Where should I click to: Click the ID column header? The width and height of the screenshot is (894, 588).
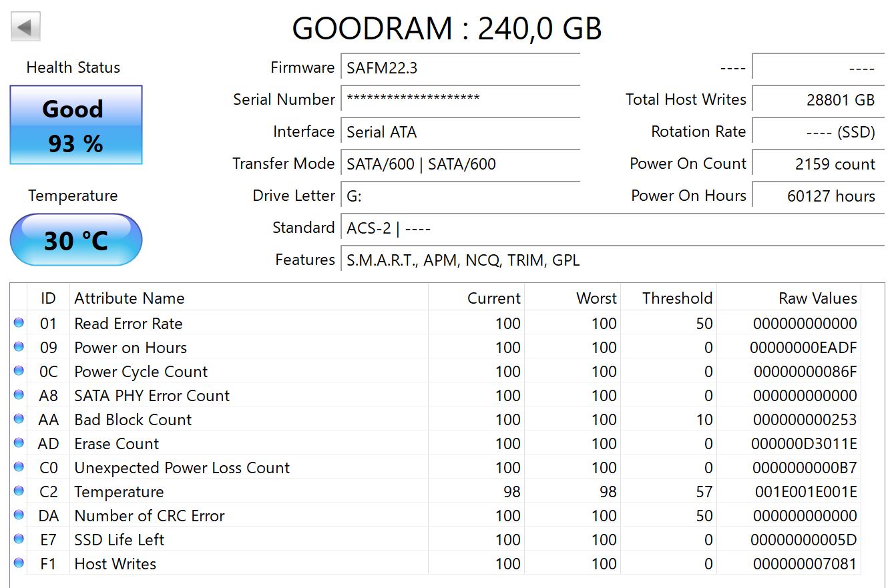pos(48,298)
